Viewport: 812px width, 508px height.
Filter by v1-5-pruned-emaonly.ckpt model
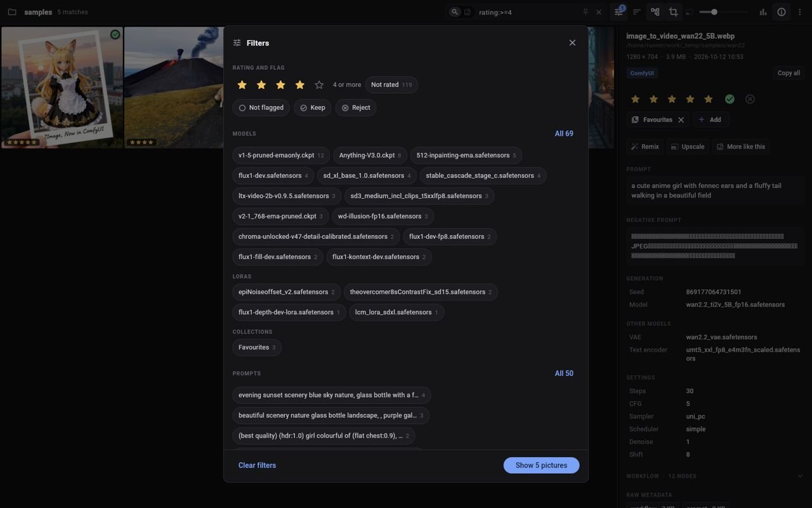click(281, 156)
